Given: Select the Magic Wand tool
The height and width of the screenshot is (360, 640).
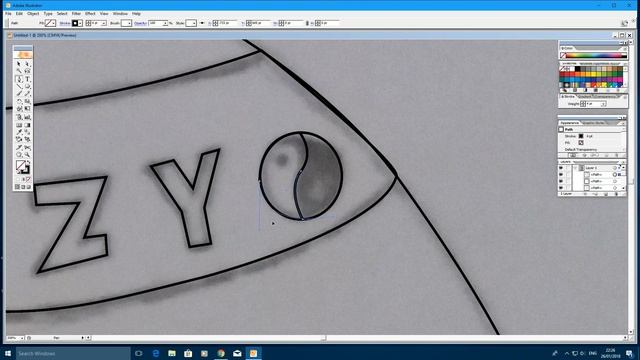Looking at the screenshot, I should [x=19, y=71].
